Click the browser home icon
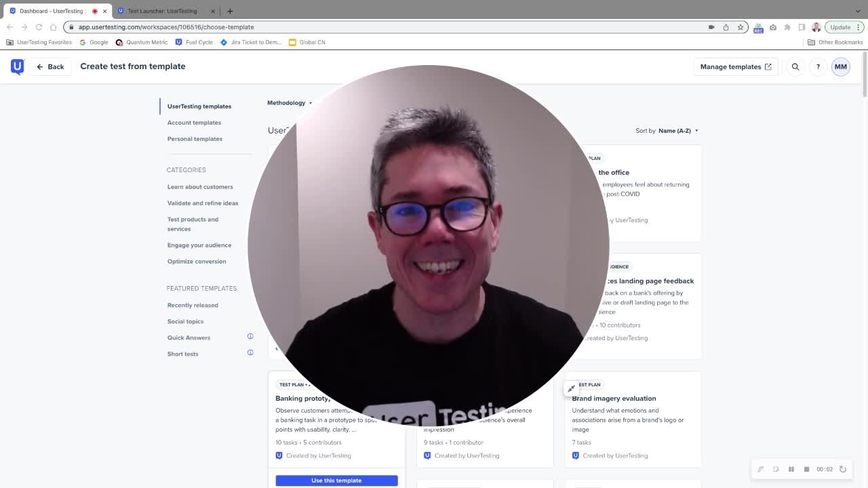This screenshot has height=488, width=868. (x=53, y=27)
